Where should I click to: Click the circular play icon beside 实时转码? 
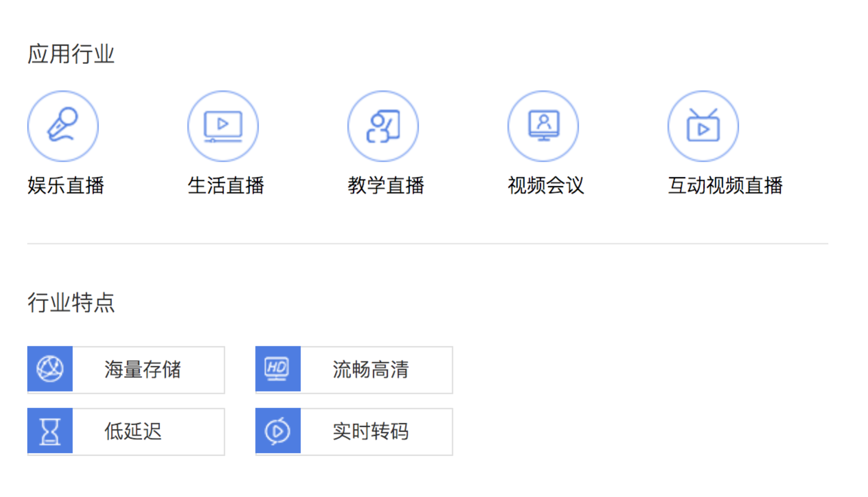click(277, 431)
